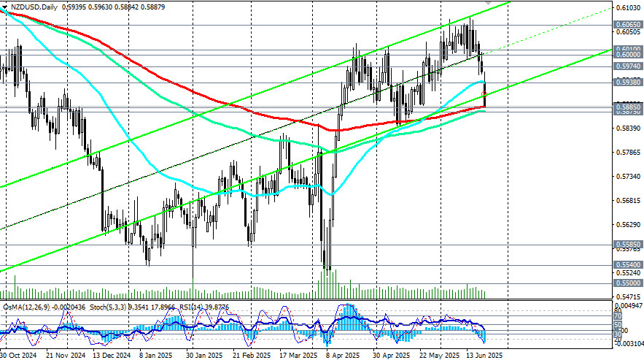
Task: Click the gray chart shift marker triangle
Action: tap(487, 2)
